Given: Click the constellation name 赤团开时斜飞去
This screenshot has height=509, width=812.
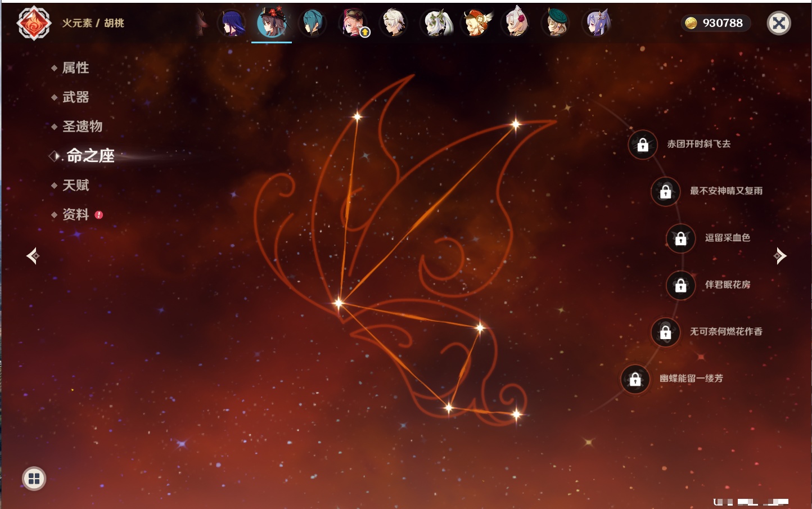Looking at the screenshot, I should click(x=699, y=144).
